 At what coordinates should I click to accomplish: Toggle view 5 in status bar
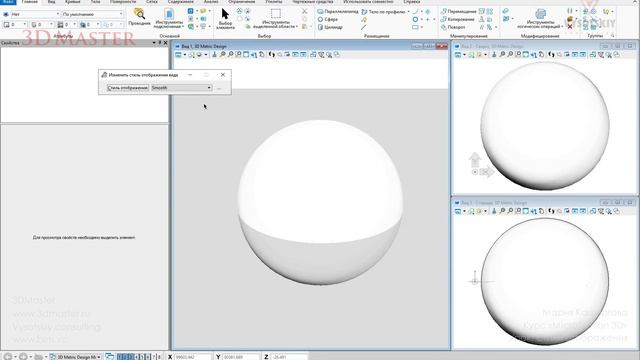142,357
